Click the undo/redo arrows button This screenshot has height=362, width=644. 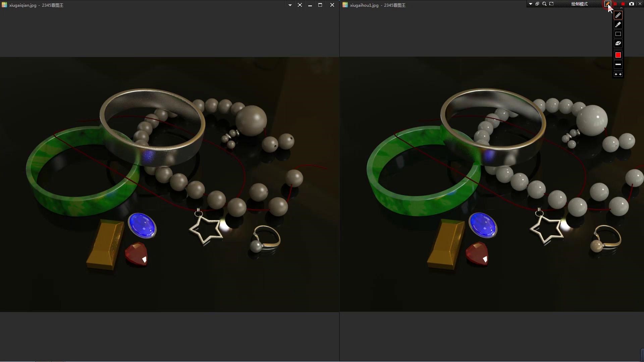pos(618,74)
